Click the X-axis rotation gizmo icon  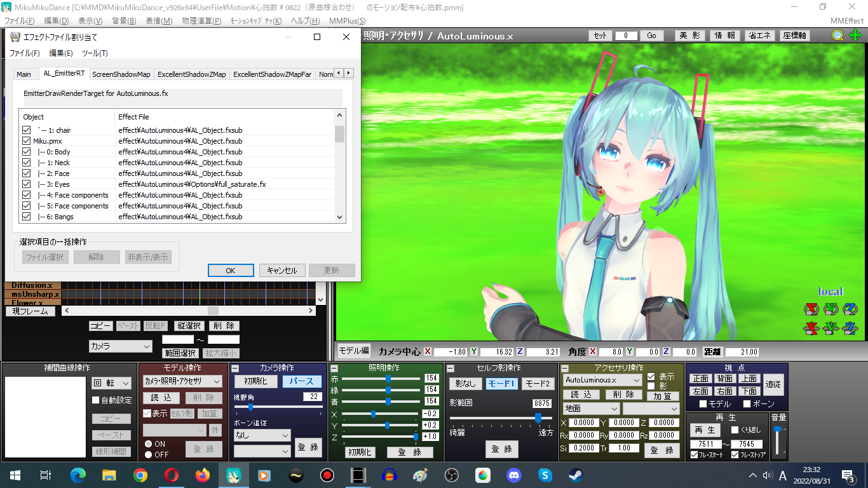click(811, 309)
